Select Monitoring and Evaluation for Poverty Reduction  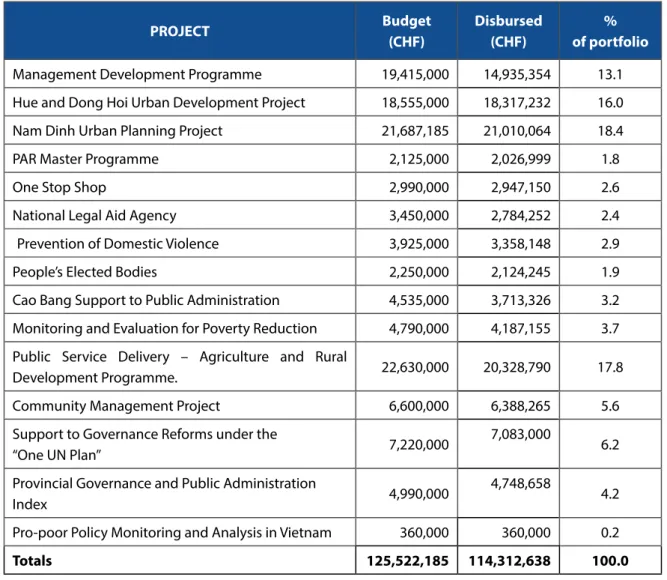165,329
